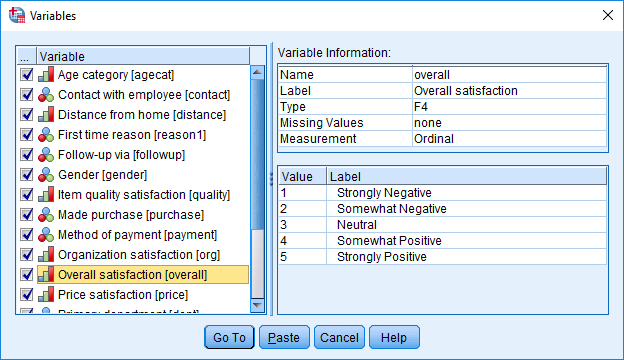Click the nominal circles icon for Contact with employee
This screenshot has height=360, width=624.
click(x=46, y=95)
